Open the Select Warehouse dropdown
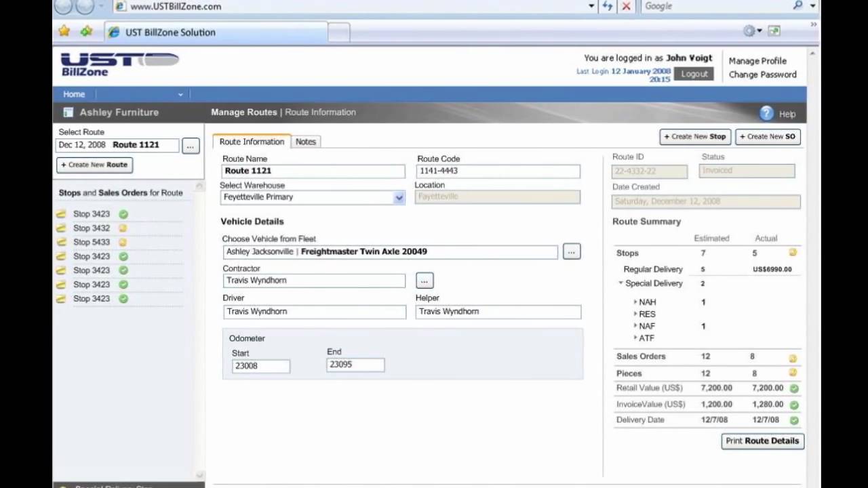The height and width of the screenshot is (488, 868). pyautogui.click(x=399, y=197)
